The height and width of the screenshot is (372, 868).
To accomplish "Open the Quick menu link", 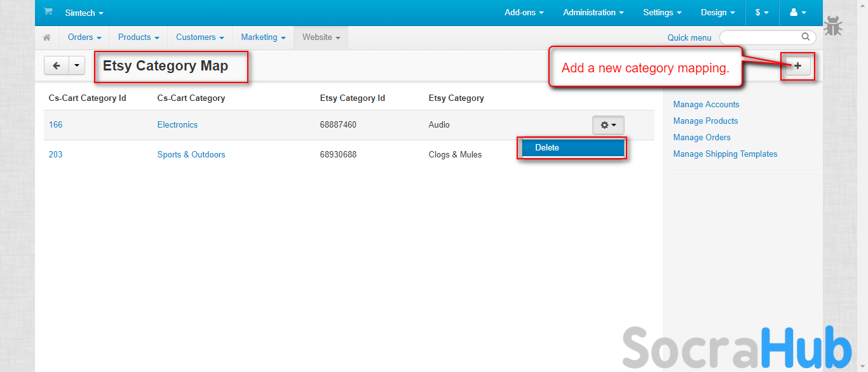I will (x=689, y=38).
